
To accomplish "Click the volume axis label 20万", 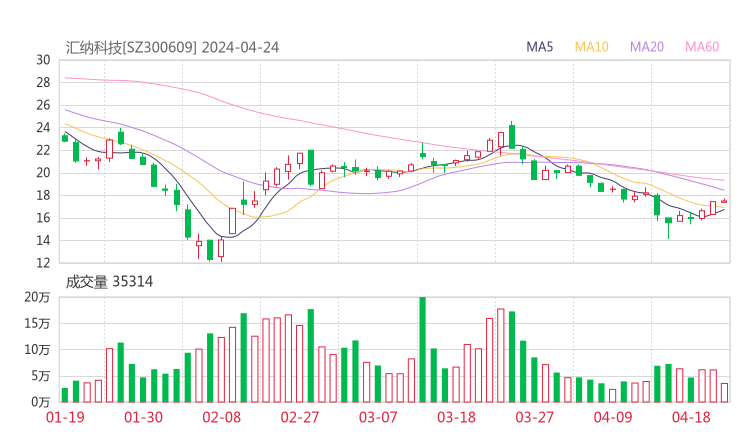I will tap(37, 297).
